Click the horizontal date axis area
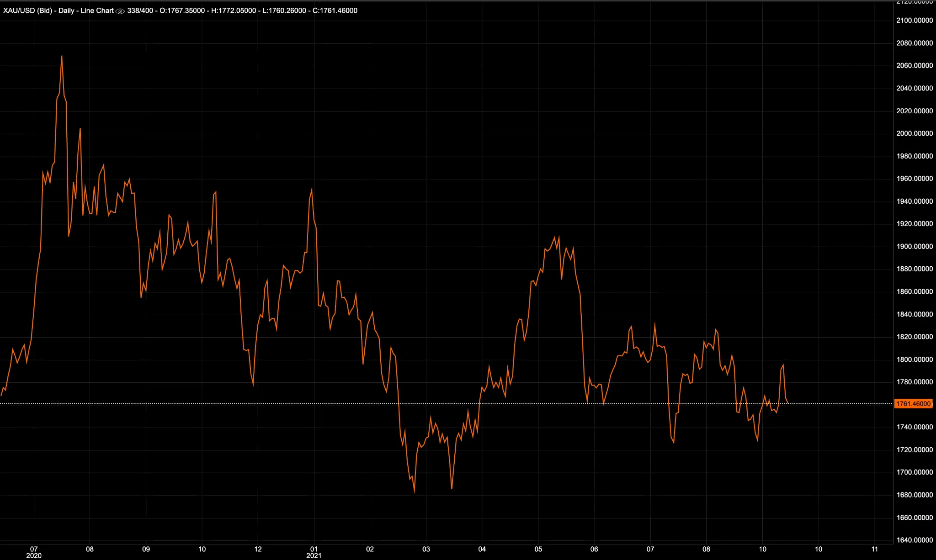Viewport: 936px width, 560px height. pyautogui.click(x=457, y=550)
